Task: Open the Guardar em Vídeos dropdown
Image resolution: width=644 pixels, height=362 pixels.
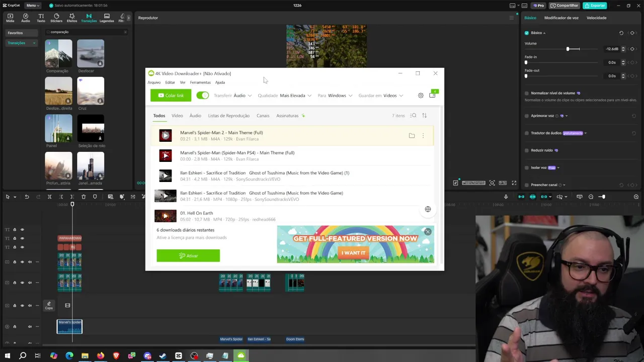Action: pos(381,96)
